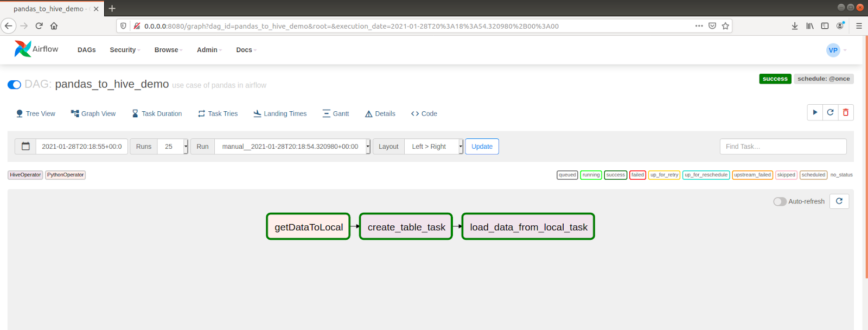Enable the Auto-refresh toggle
Viewport: 868px width, 330px height.
780,201
